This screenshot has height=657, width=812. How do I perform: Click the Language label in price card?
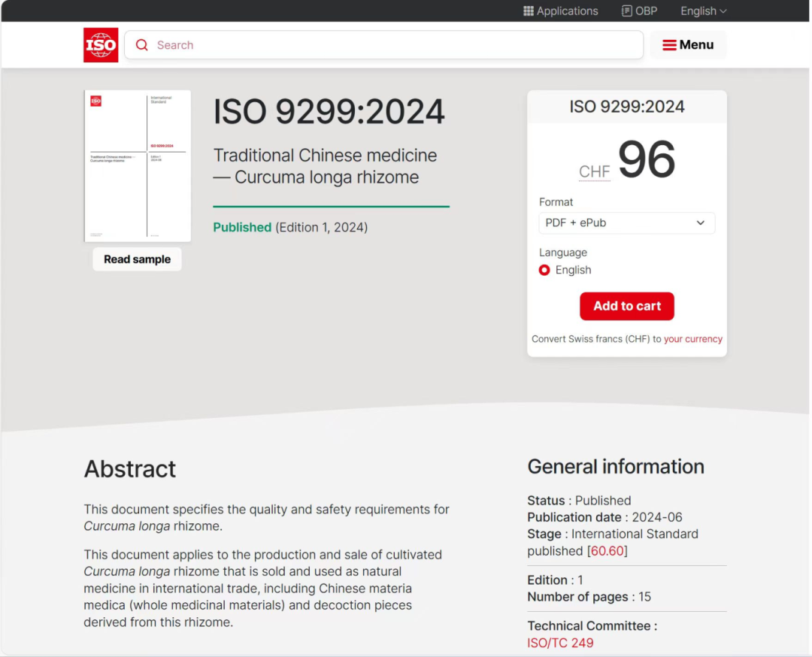[563, 253]
